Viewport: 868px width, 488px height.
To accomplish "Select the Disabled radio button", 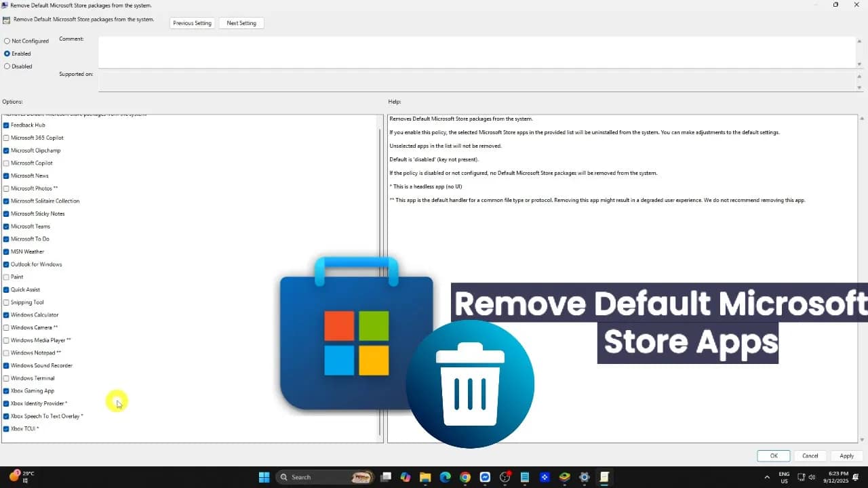I will point(7,66).
